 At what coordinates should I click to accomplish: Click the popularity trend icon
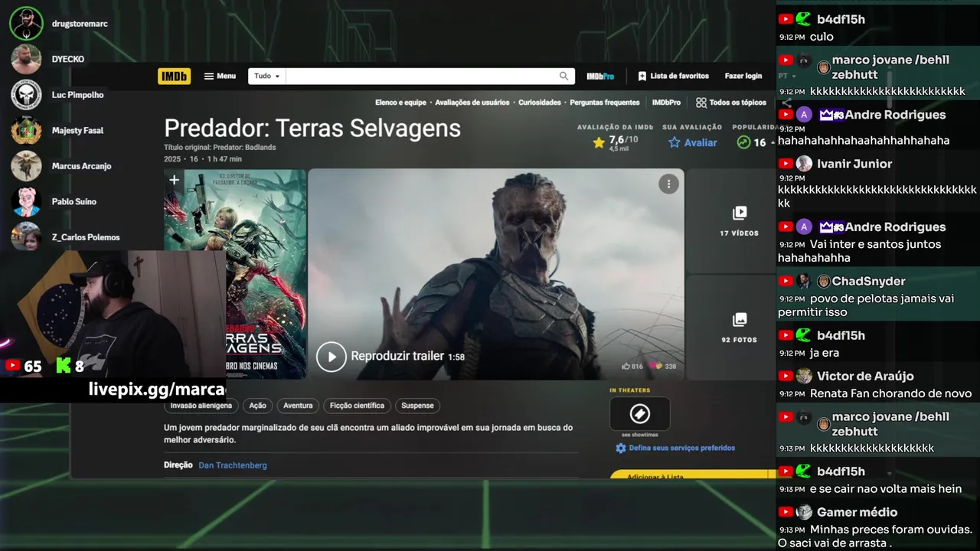(743, 142)
